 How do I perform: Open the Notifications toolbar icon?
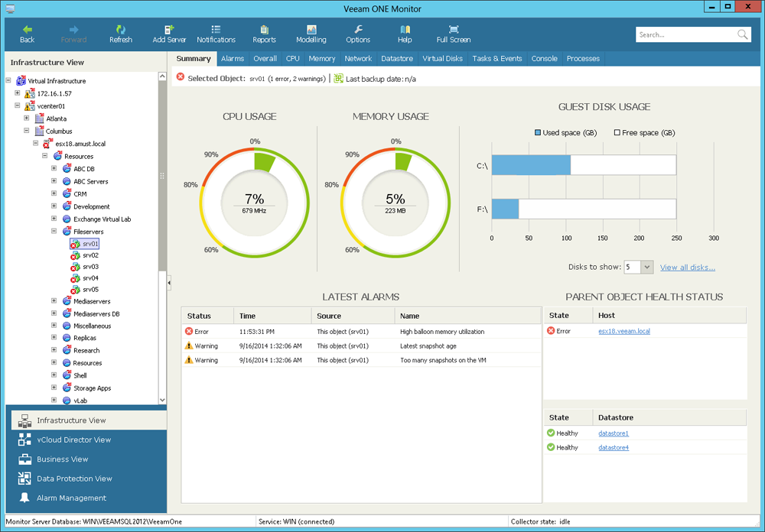[x=216, y=30]
